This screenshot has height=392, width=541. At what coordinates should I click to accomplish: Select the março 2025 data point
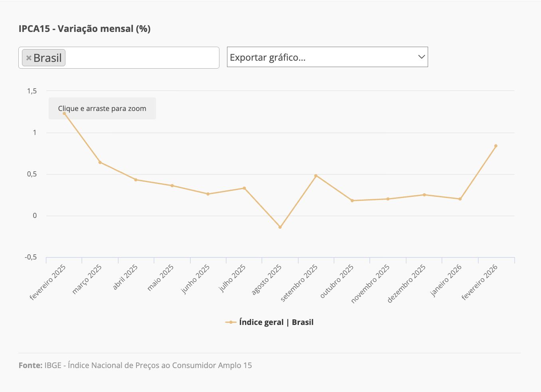point(100,162)
